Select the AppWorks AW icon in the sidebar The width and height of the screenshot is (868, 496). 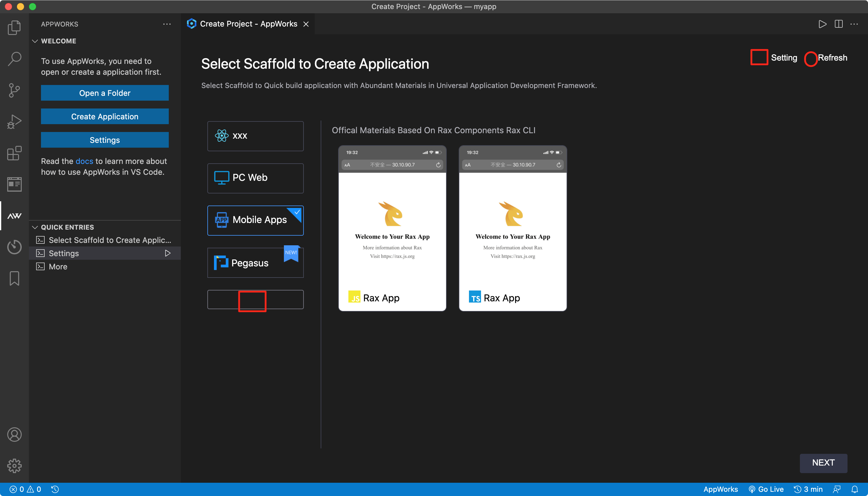pos(14,215)
